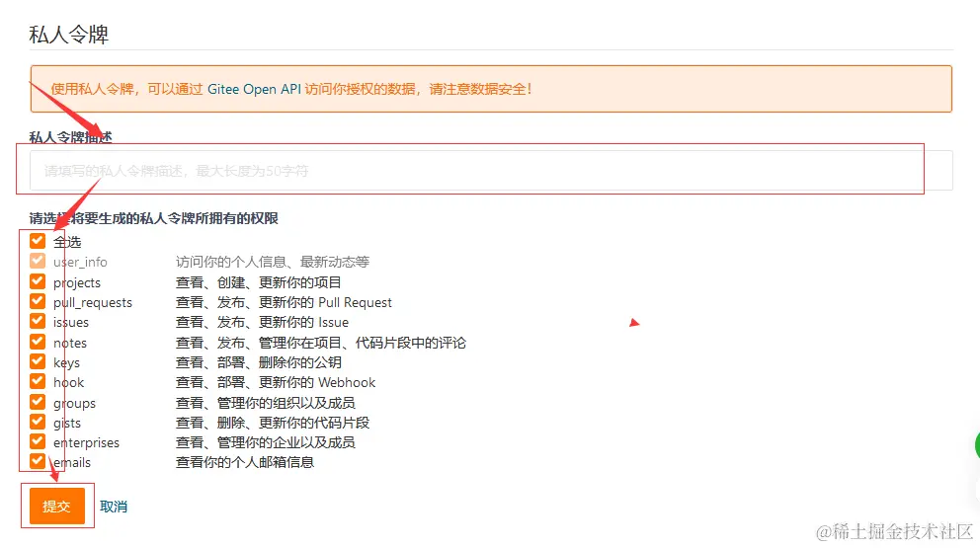Uncheck the enterprises permission checkbox

pyautogui.click(x=38, y=441)
